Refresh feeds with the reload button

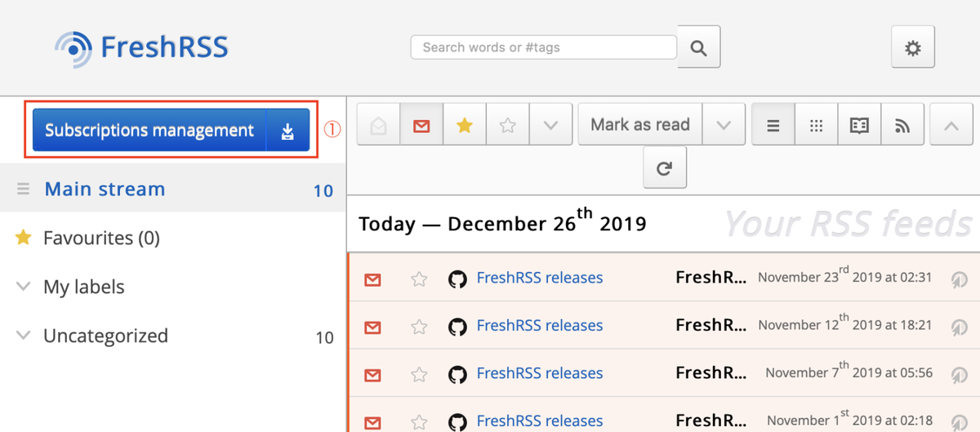click(x=665, y=168)
